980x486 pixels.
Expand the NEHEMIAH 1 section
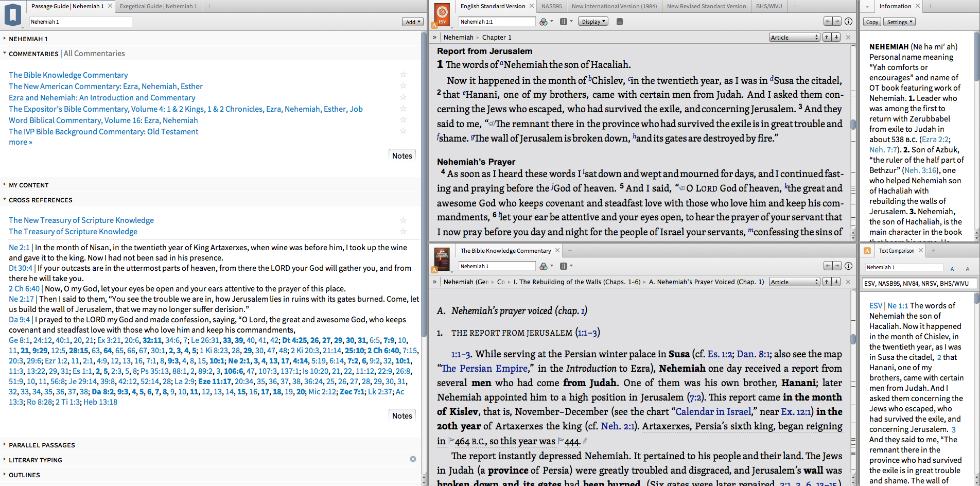point(5,39)
